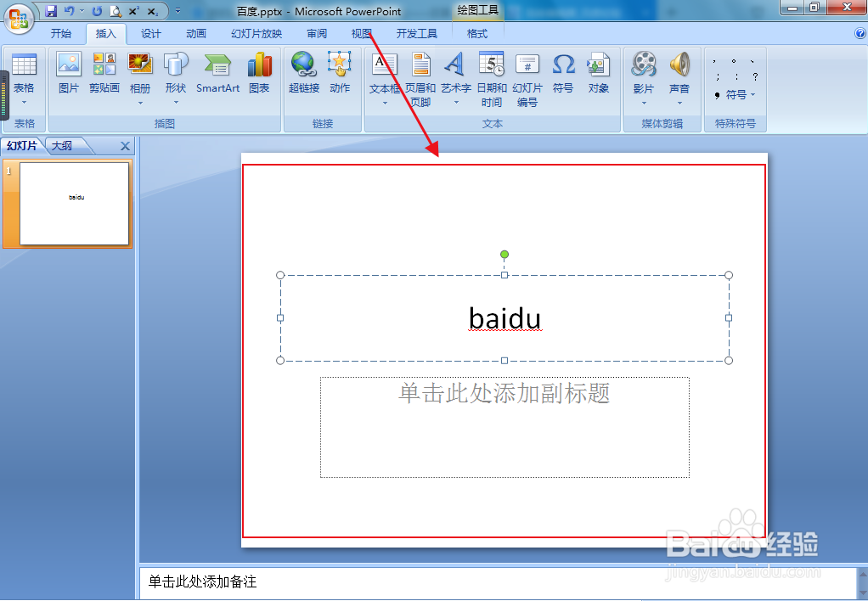
Task: Go to the 动画 ribbon tab
Action: pyautogui.click(x=195, y=34)
